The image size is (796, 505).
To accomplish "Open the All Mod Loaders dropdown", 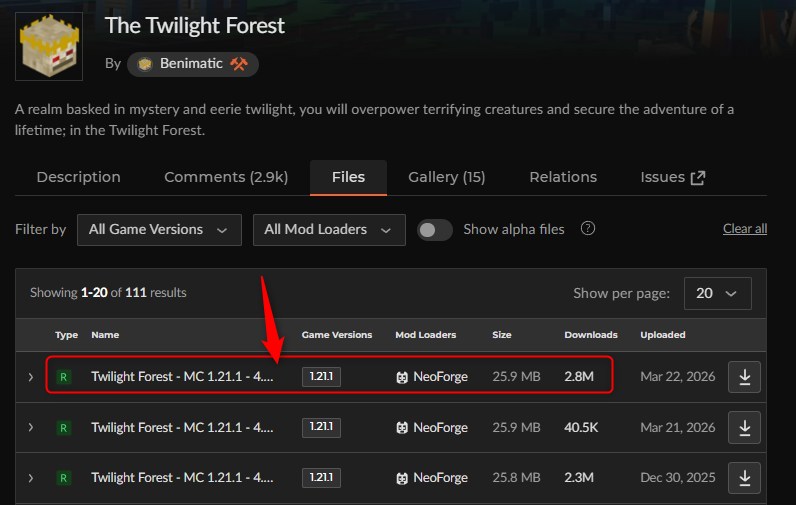I will pos(329,230).
